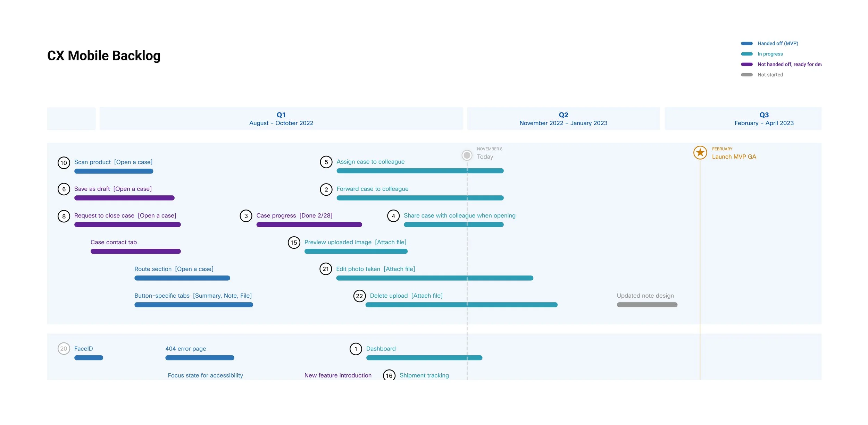Screen dimensions: 868x425
Task: Click the Not started gray legend swatch
Action: (746, 75)
